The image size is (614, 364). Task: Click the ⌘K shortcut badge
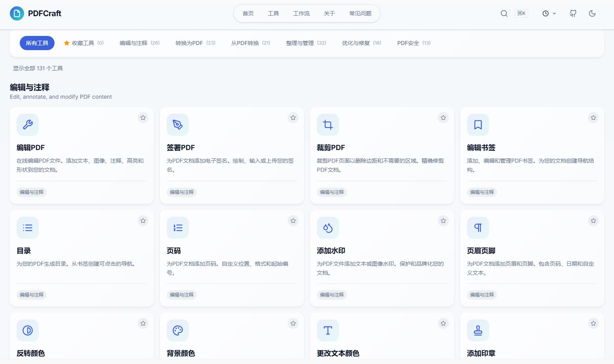[522, 13]
